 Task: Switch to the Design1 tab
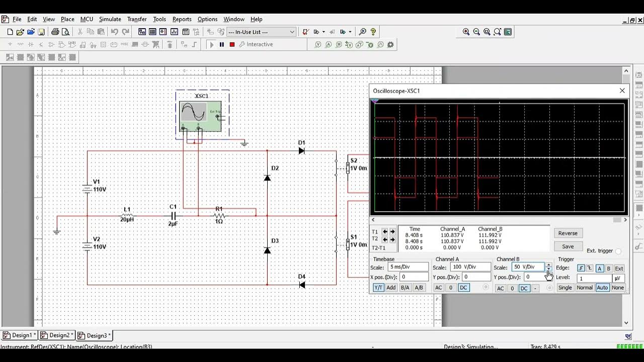[19, 335]
